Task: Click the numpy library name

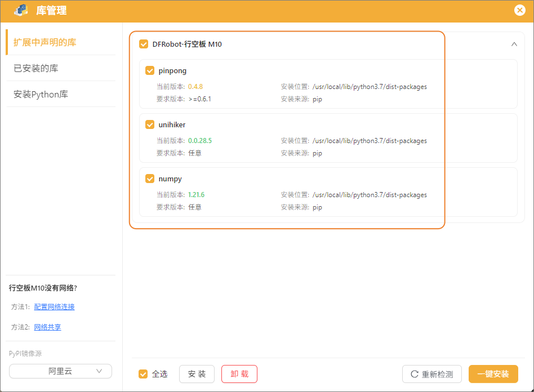Action: click(170, 179)
